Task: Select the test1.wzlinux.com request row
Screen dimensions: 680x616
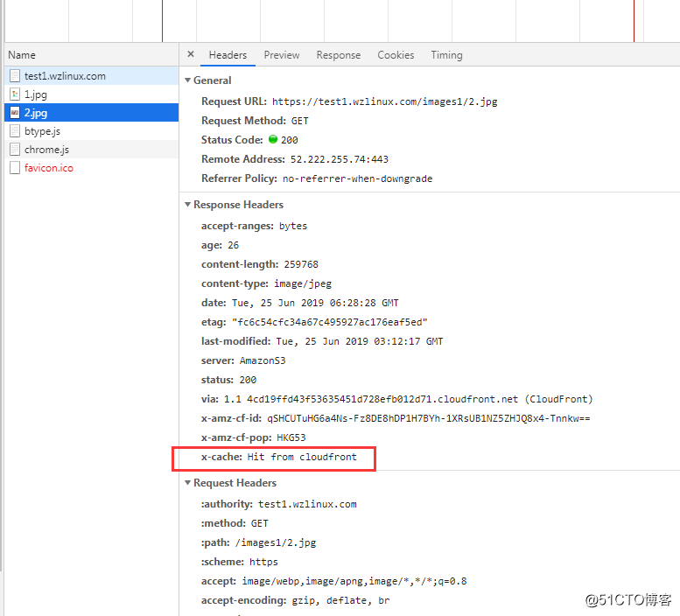Action: [92, 76]
